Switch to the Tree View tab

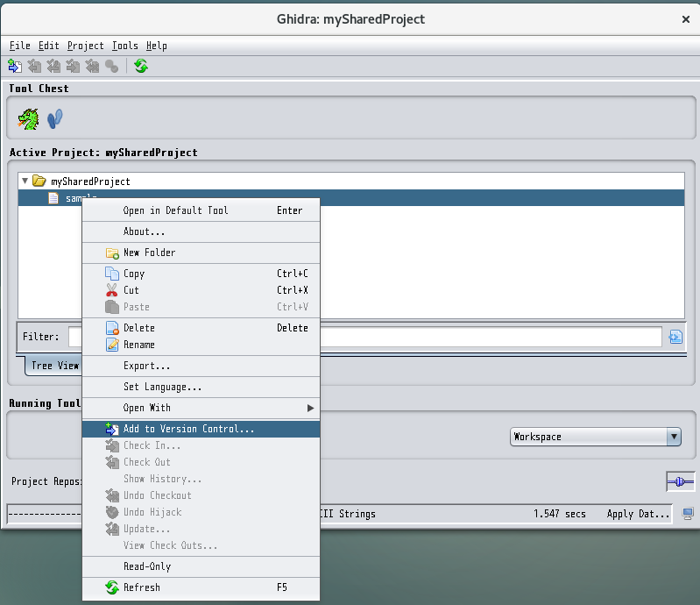click(x=53, y=366)
